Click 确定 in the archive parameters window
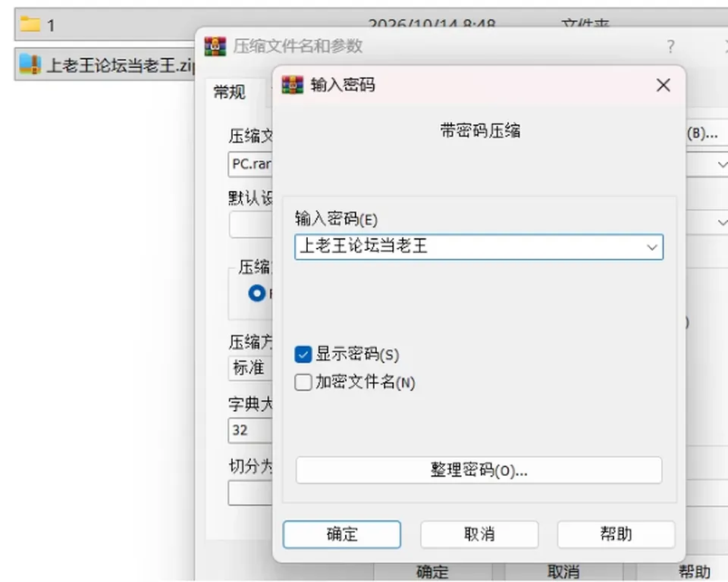 433,572
